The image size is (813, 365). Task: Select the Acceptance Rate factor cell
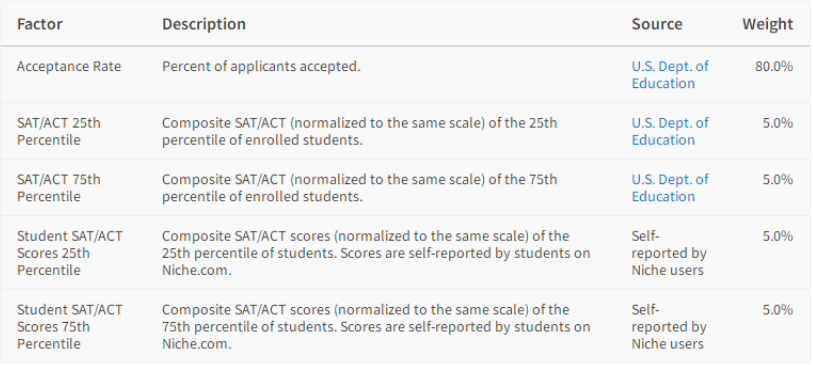(69, 66)
